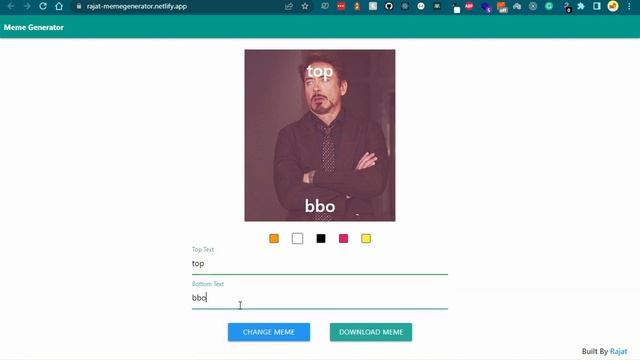Click the share page icon in address bar
Screen dimensions: 640x360
[289, 6]
